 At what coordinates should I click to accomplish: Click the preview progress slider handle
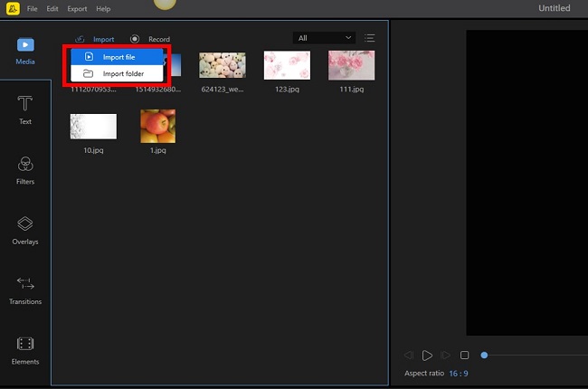pos(484,355)
